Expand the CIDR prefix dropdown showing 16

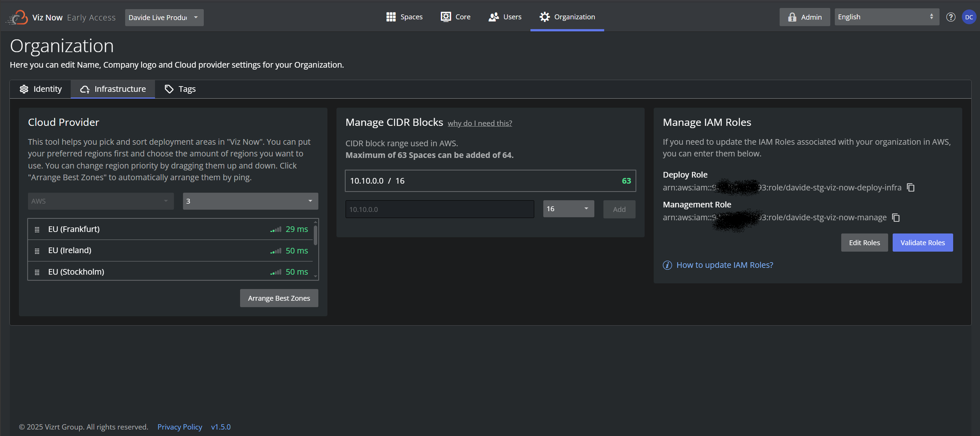pyautogui.click(x=568, y=209)
